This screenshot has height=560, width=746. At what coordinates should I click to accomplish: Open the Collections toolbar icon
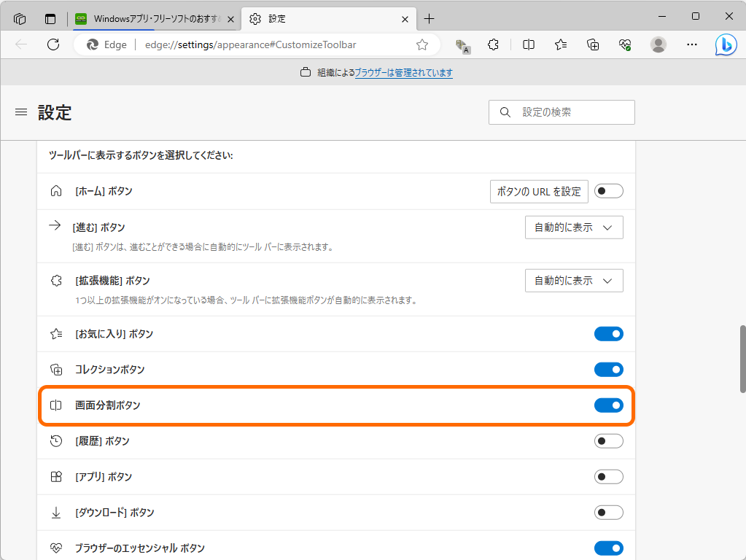tap(593, 44)
